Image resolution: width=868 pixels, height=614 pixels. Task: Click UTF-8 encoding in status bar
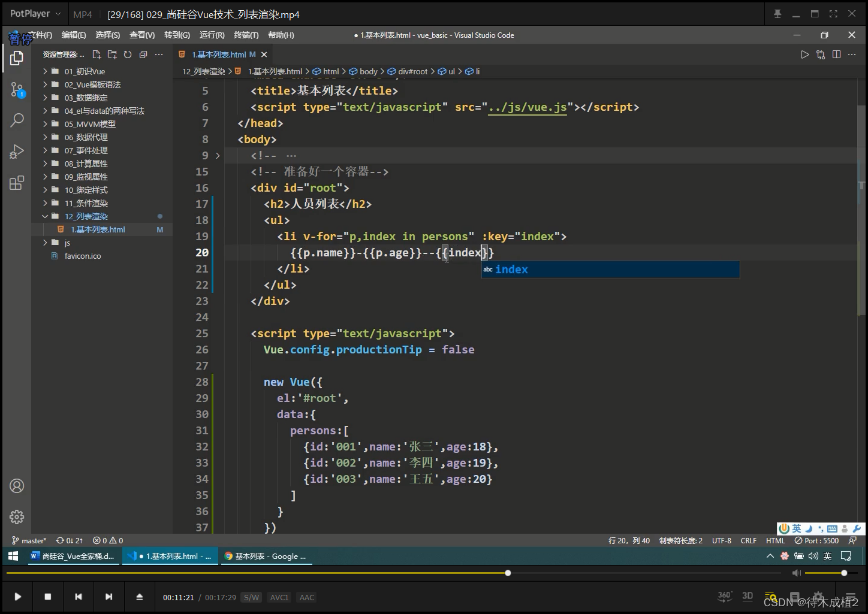click(722, 540)
